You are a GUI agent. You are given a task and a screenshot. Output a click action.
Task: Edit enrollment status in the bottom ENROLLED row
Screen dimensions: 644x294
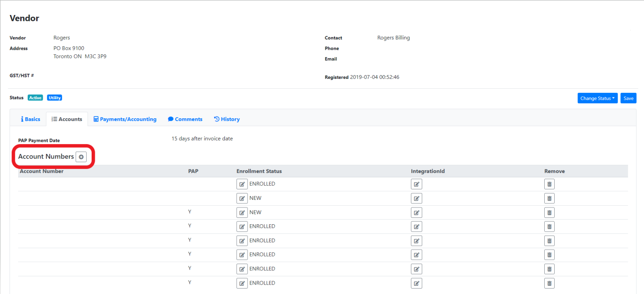[x=242, y=283]
